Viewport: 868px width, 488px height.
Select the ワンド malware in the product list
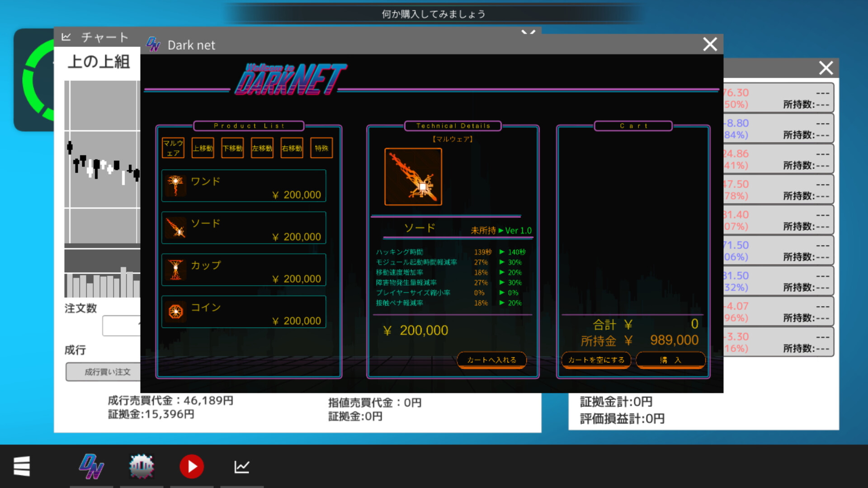[243, 186]
